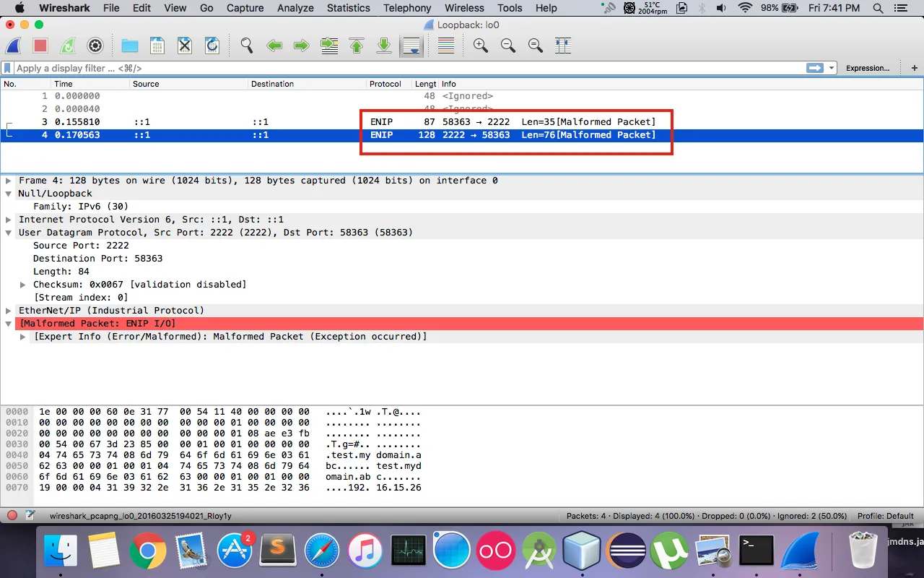Image resolution: width=924 pixels, height=578 pixels.
Task: Sort packets by the Destination column header
Action: [x=307, y=84]
